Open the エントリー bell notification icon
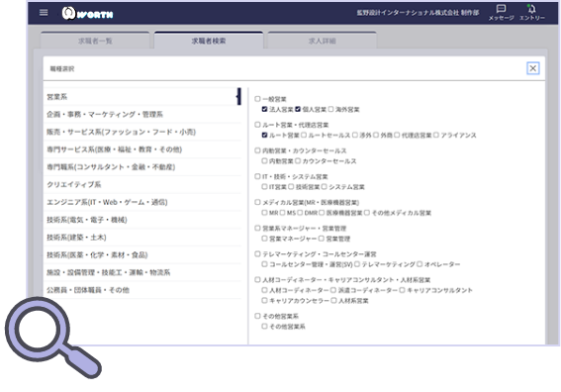Image resolution: width=561 pixels, height=392 pixels. pyautogui.click(x=532, y=13)
